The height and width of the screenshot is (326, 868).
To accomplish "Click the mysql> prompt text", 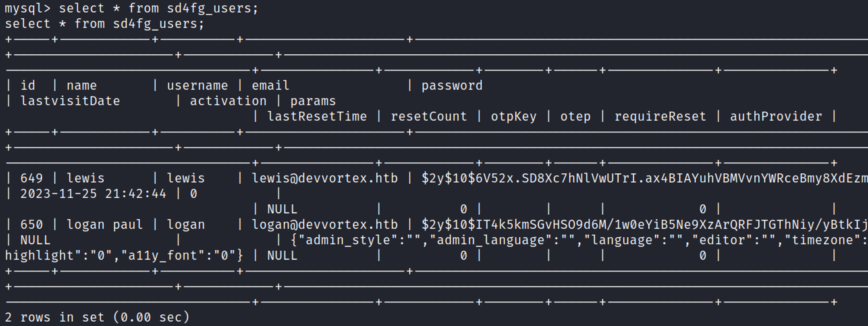I will pos(27,8).
